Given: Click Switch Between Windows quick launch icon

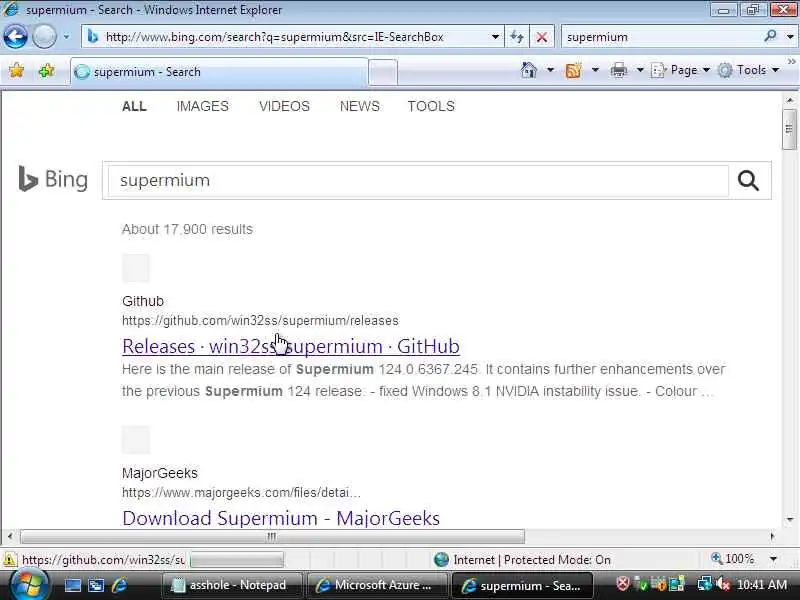Looking at the screenshot, I should 96,585.
